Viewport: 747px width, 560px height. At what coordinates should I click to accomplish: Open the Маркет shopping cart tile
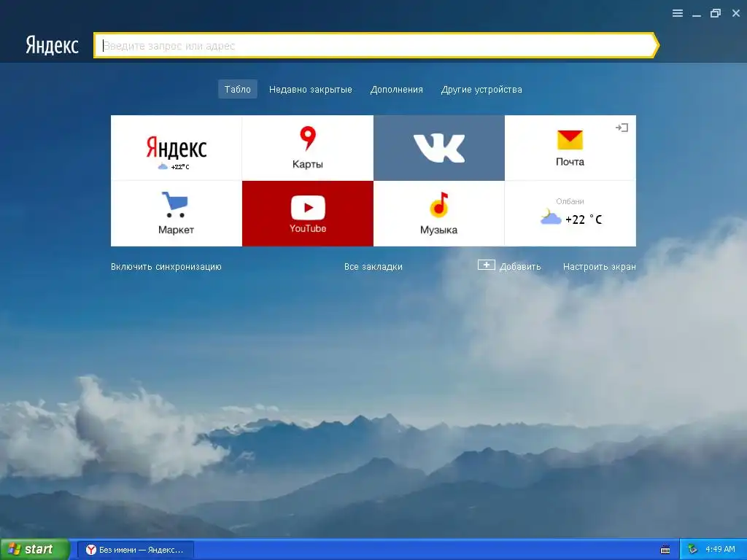pos(177,214)
